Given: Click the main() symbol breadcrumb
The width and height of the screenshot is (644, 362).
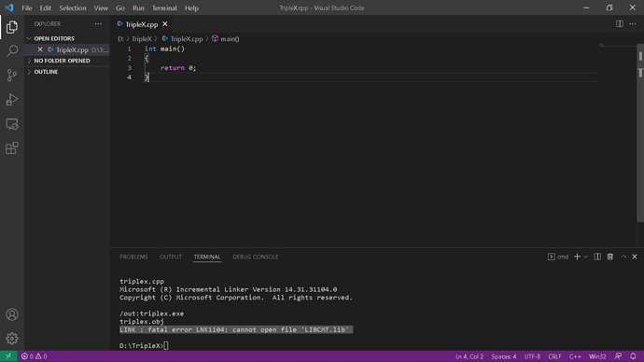Looking at the screenshot, I should click(226, 39).
